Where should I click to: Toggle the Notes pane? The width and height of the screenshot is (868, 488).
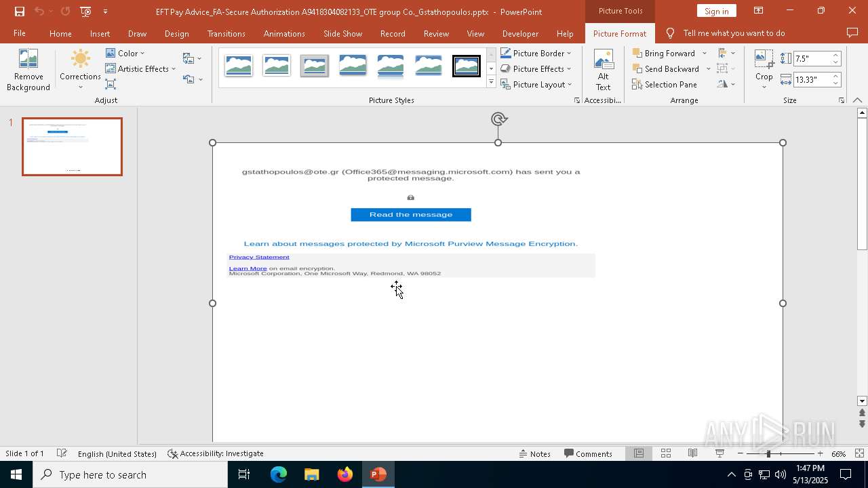tap(534, 453)
